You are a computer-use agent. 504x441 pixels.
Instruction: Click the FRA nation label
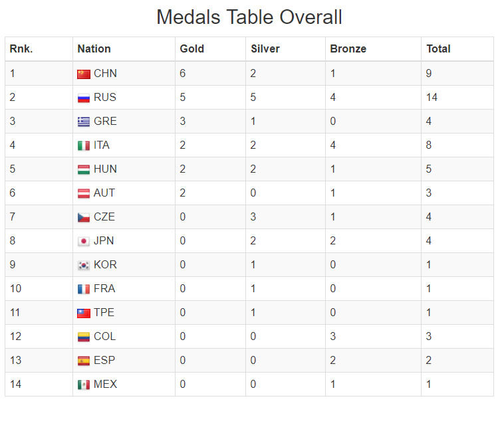pos(104,288)
